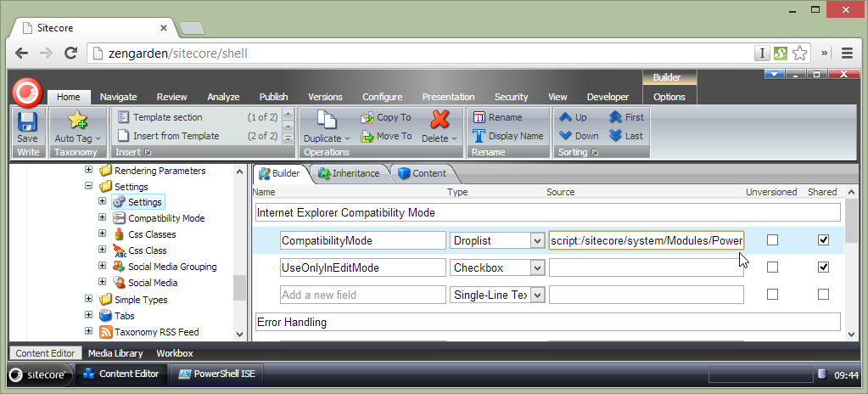
Task: Click the Add a new field input
Action: (x=362, y=295)
